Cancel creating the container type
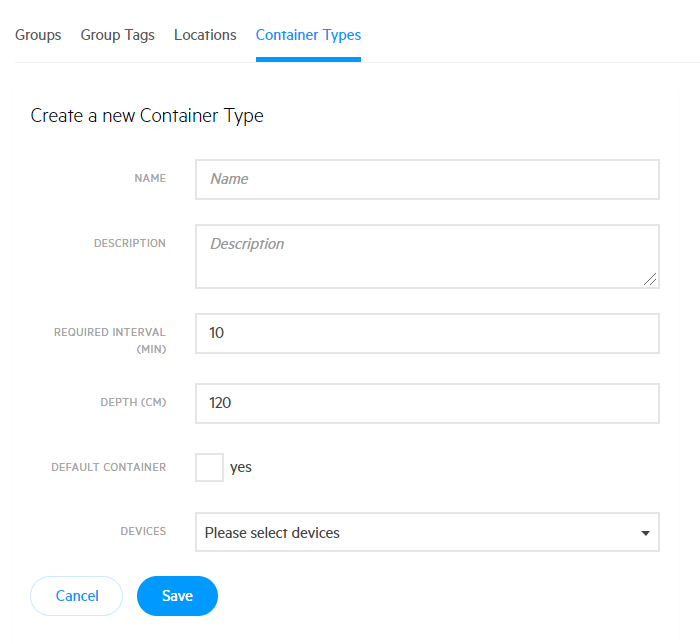The image size is (700, 644). [x=76, y=596]
